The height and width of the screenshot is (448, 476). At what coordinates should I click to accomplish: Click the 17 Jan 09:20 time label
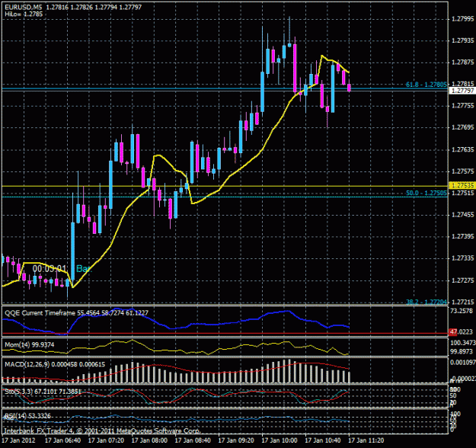tap(236, 440)
